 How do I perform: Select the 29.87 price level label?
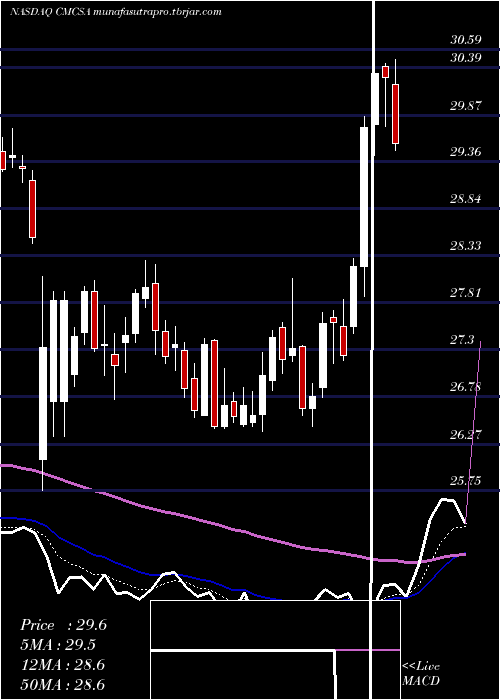pyautogui.click(x=466, y=106)
